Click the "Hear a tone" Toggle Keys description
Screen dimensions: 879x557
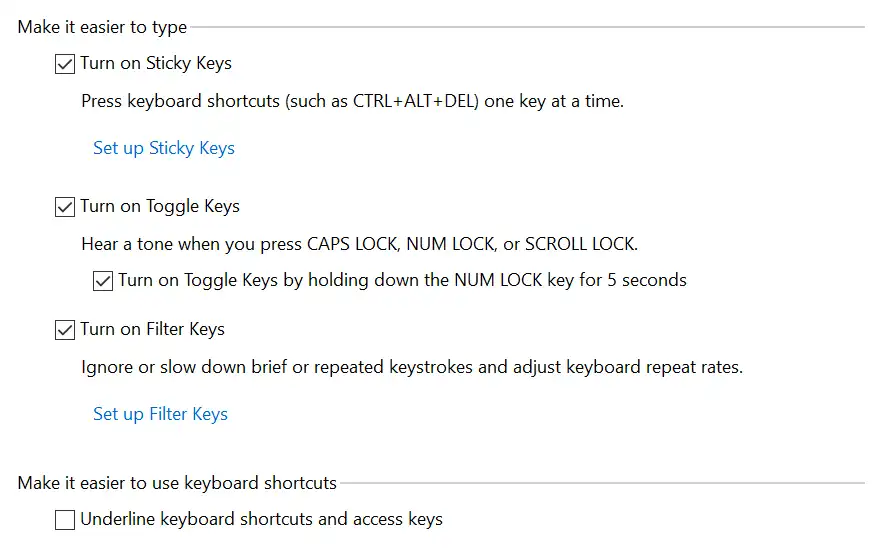pos(359,244)
